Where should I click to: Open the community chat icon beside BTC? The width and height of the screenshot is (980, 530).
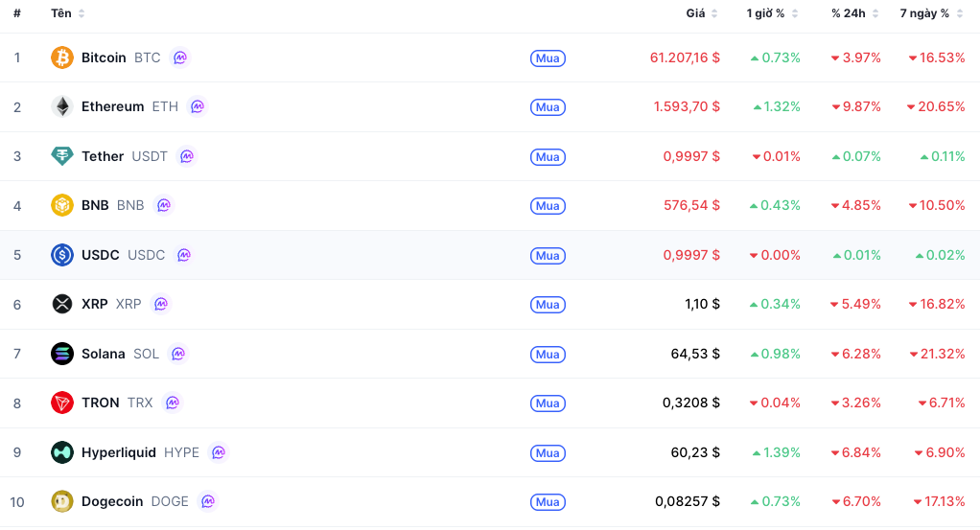(x=180, y=58)
